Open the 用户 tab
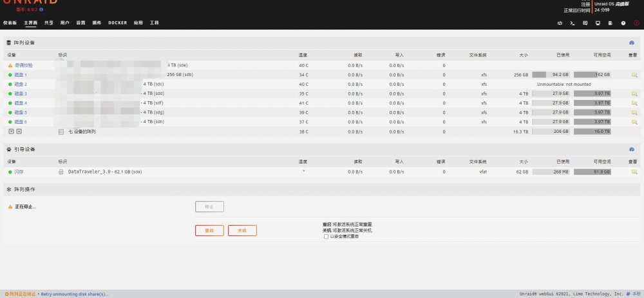This screenshot has height=298, width=644. click(x=65, y=23)
